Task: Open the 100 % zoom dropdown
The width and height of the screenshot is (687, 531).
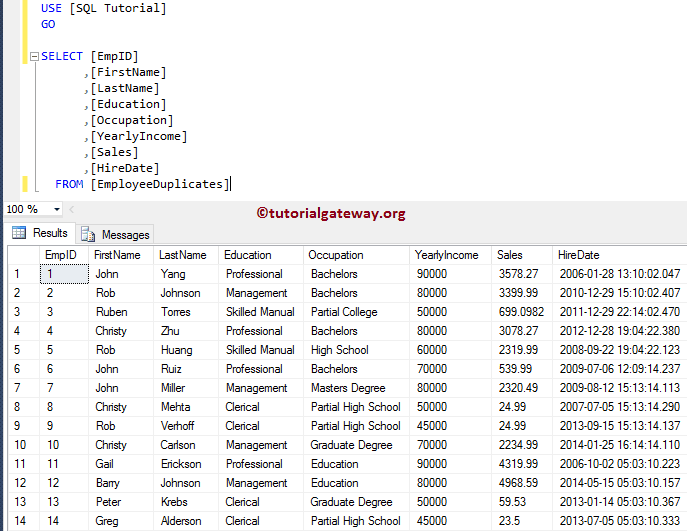Action: [57, 209]
